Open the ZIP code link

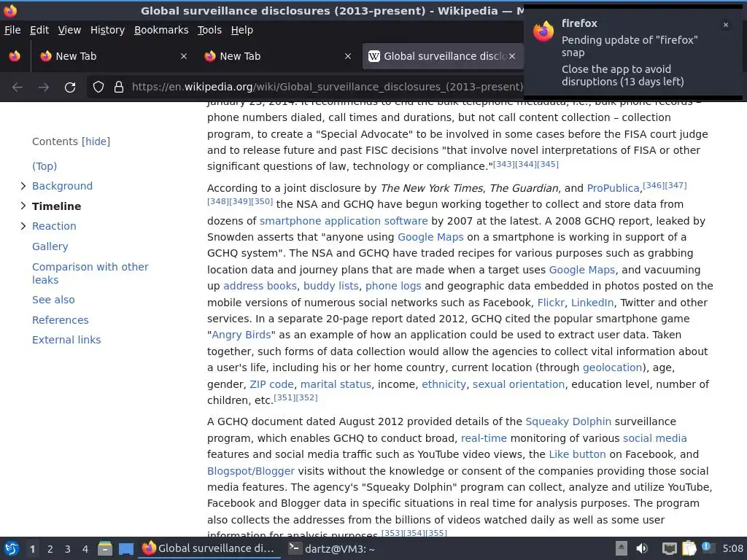tap(271, 384)
